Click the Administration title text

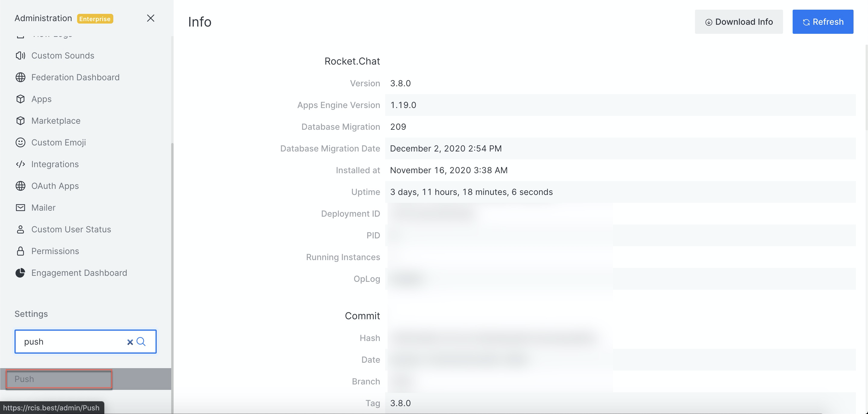[x=43, y=18]
